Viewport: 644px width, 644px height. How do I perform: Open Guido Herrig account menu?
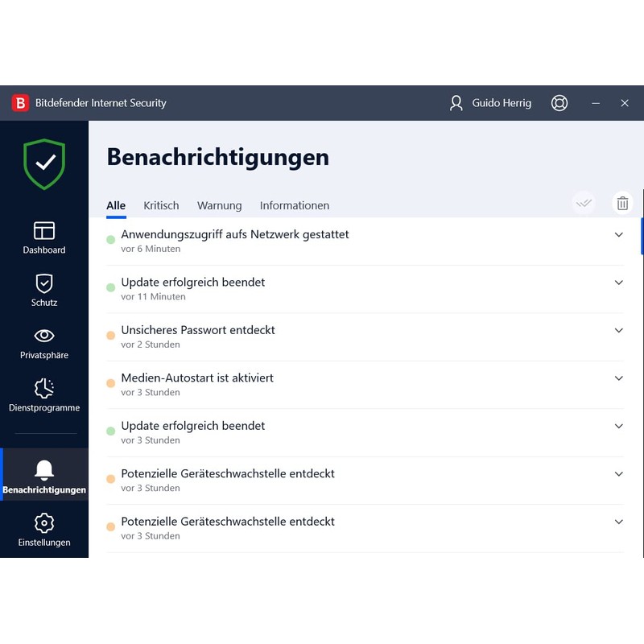pos(490,103)
